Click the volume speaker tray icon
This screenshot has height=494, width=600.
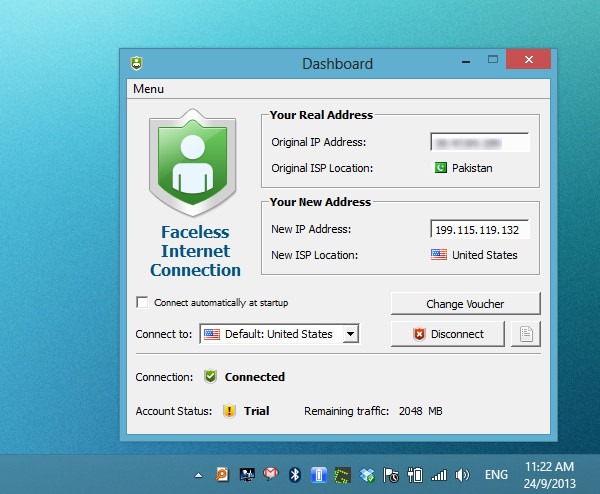tap(462, 475)
